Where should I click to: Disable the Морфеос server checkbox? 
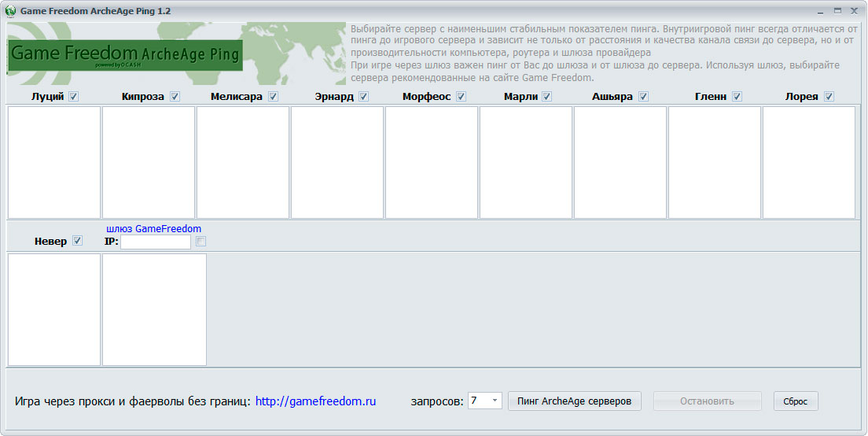[x=461, y=96]
